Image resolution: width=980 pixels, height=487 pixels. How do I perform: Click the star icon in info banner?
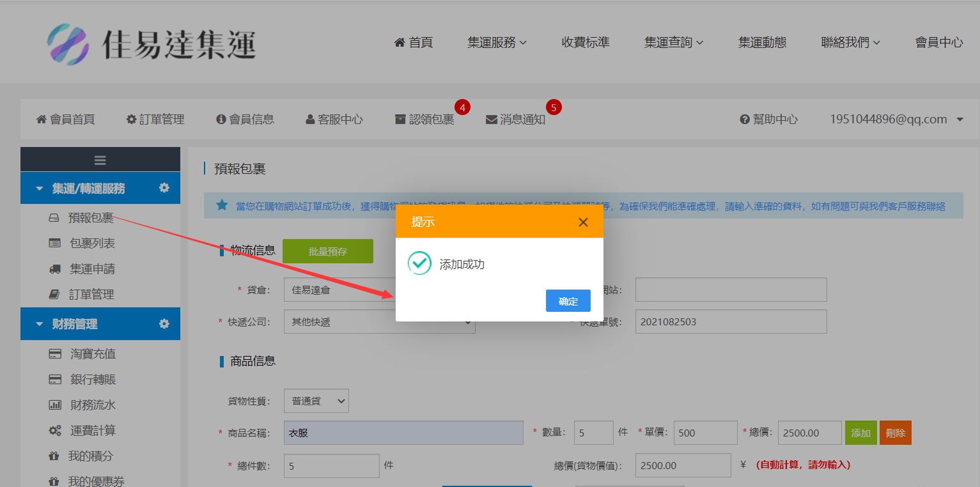tap(222, 205)
